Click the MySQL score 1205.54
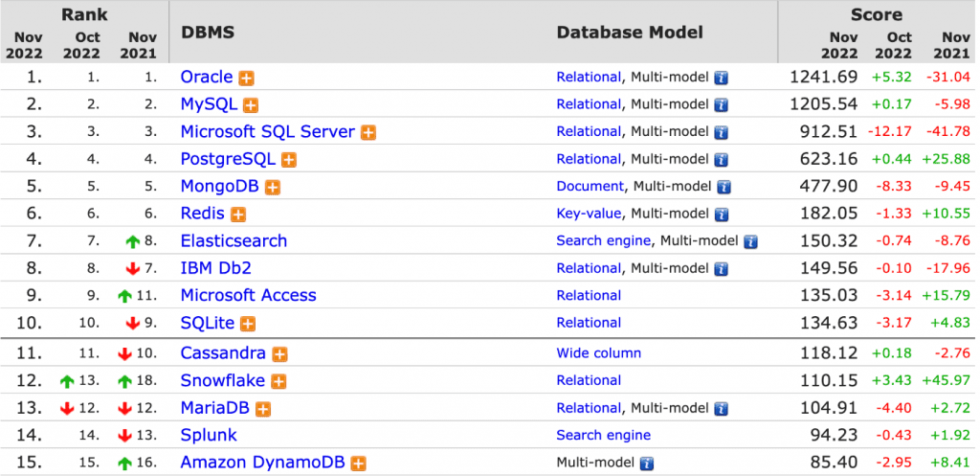The height and width of the screenshot is (476, 980). (824, 103)
